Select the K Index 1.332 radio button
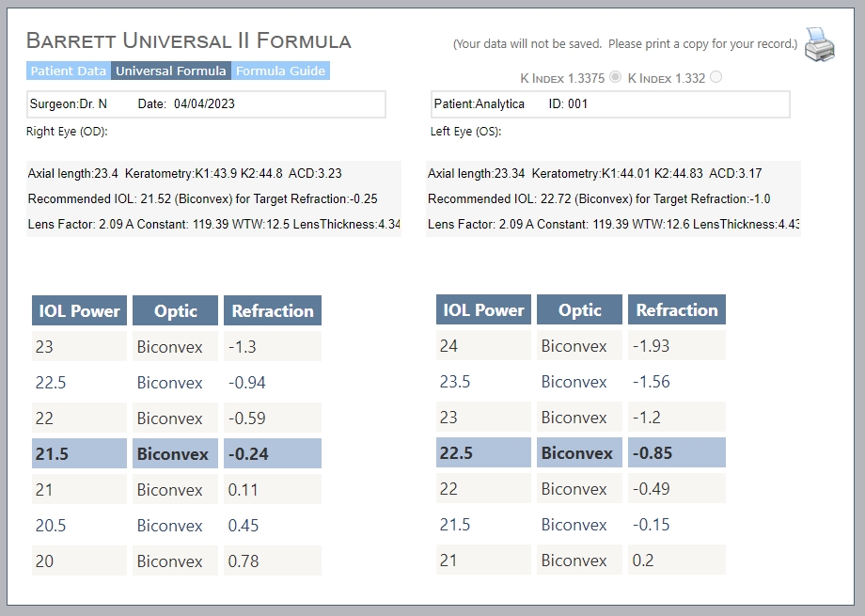This screenshot has height=616, width=865. [x=716, y=77]
